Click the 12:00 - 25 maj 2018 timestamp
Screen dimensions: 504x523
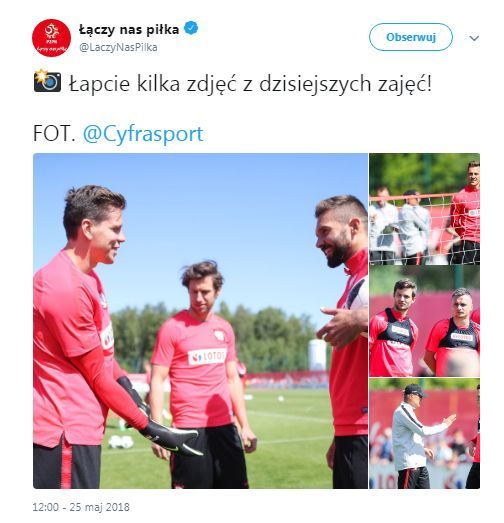click(x=81, y=507)
